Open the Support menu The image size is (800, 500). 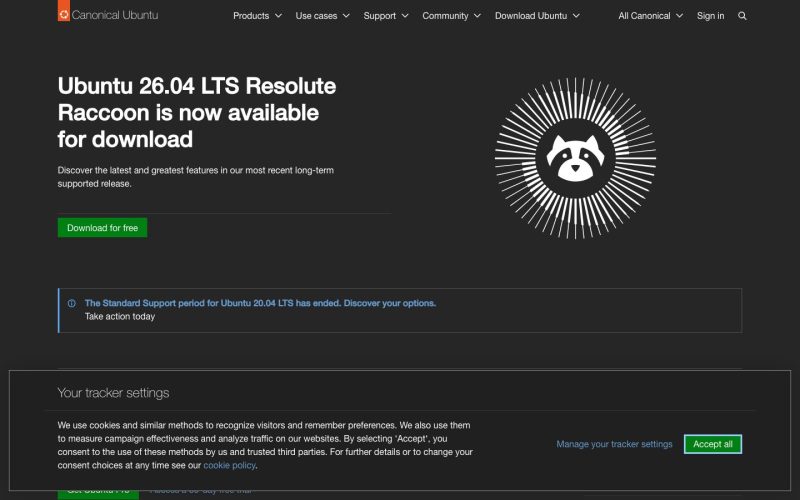[x=386, y=16]
